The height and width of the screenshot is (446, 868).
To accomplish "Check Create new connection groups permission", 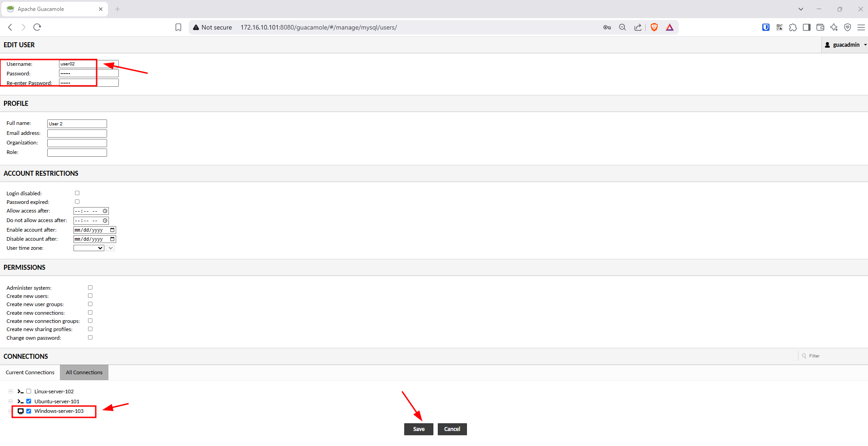I will coord(90,321).
